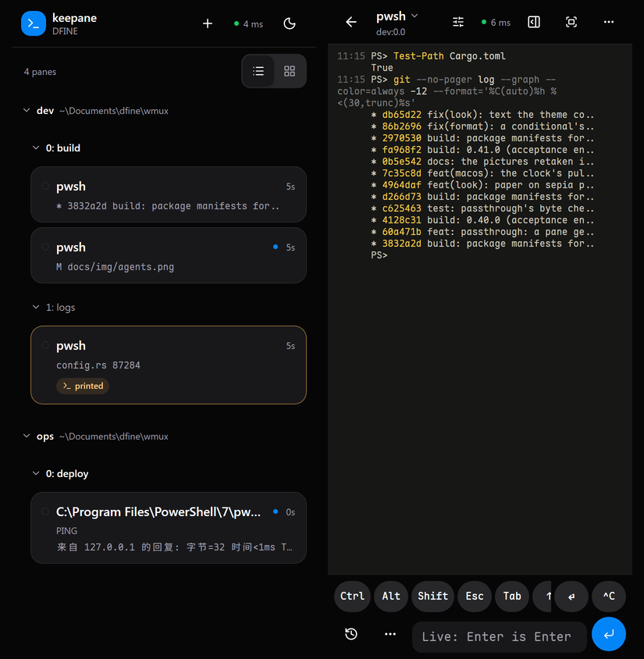This screenshot has width=644, height=659.
Task: Open pwsh pane showing docs/img/agents.png
Action: point(169,255)
